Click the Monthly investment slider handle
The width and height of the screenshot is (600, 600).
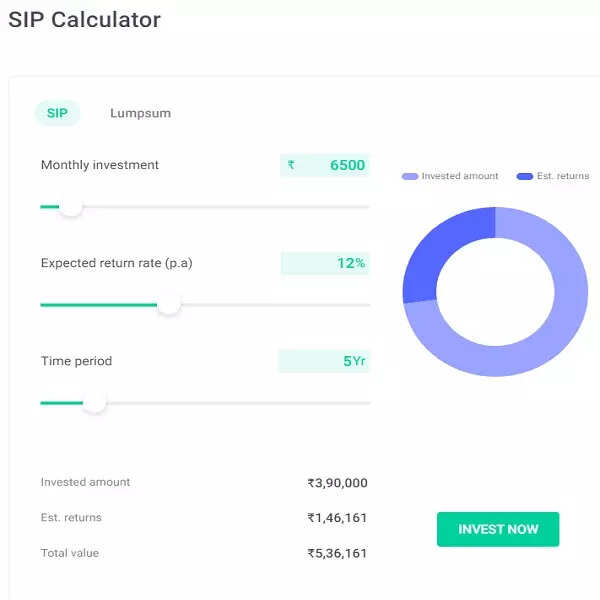pyautogui.click(x=70, y=207)
